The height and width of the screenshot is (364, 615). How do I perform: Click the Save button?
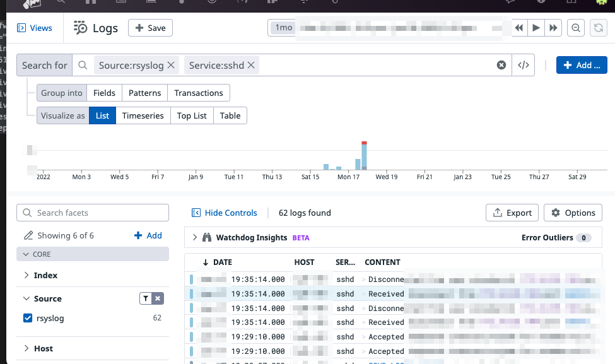pyautogui.click(x=150, y=28)
